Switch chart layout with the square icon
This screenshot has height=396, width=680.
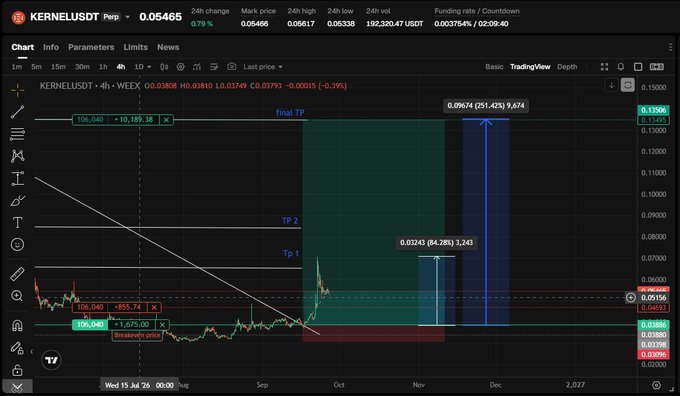[x=638, y=66]
